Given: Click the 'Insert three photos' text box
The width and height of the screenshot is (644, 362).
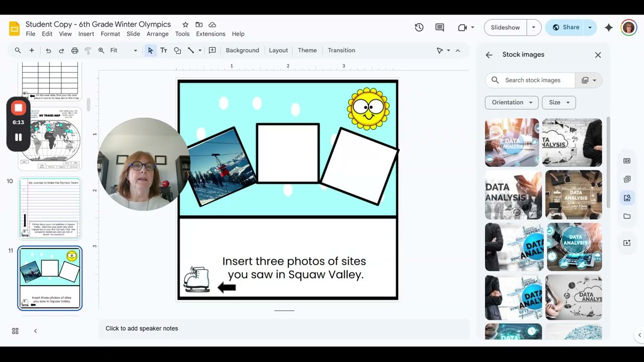Looking at the screenshot, I should [295, 268].
